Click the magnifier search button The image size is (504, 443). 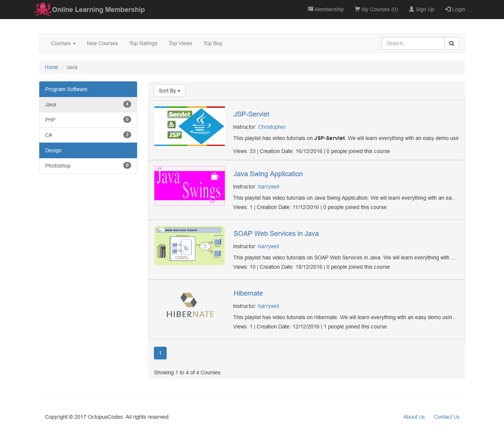click(x=451, y=43)
